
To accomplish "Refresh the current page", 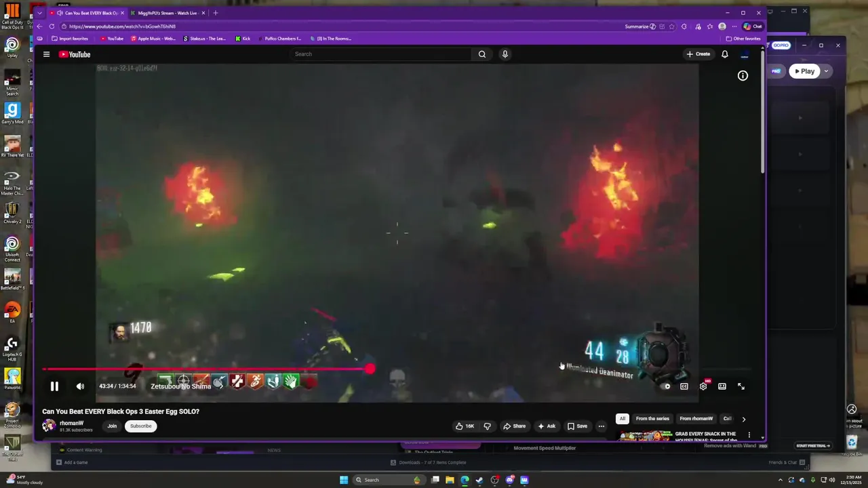I will pyautogui.click(x=52, y=26).
